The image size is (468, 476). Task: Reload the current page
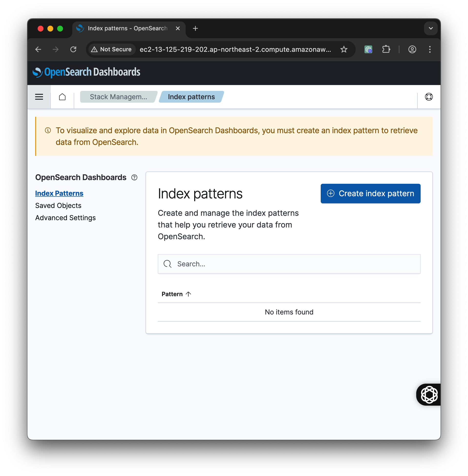73,49
